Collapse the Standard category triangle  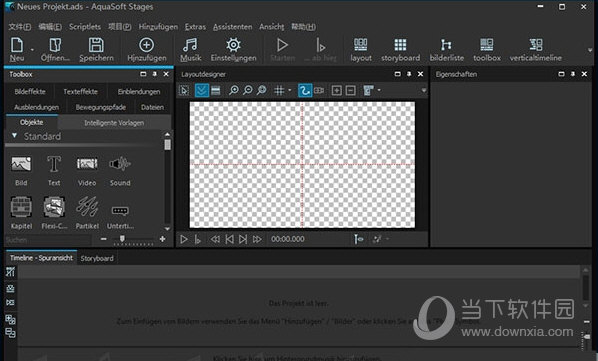pyautogui.click(x=14, y=136)
